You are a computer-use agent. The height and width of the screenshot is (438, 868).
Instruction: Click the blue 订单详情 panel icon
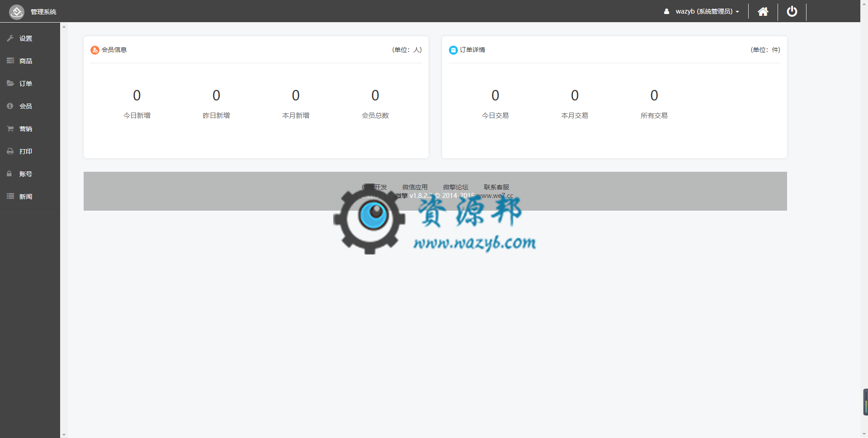coord(453,50)
